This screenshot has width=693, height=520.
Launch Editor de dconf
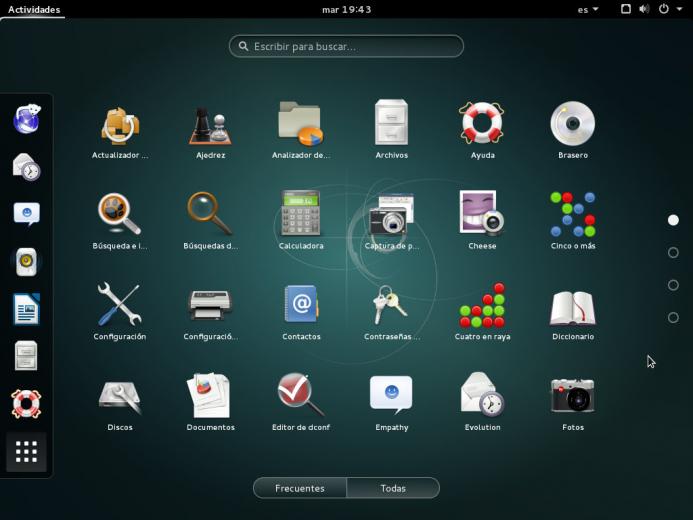coord(301,403)
